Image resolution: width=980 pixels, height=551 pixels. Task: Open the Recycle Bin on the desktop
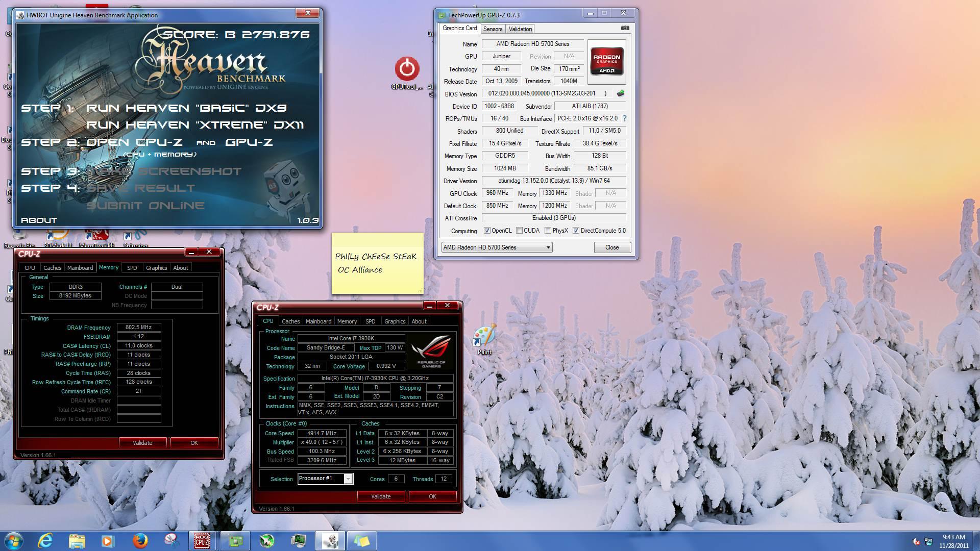(19, 239)
